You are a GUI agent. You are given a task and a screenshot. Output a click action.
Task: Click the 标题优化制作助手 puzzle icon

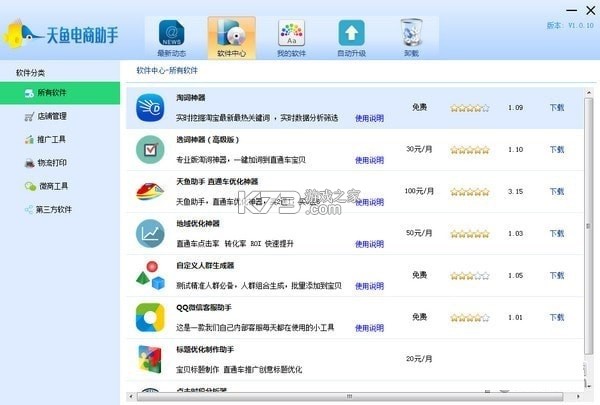[150, 359]
